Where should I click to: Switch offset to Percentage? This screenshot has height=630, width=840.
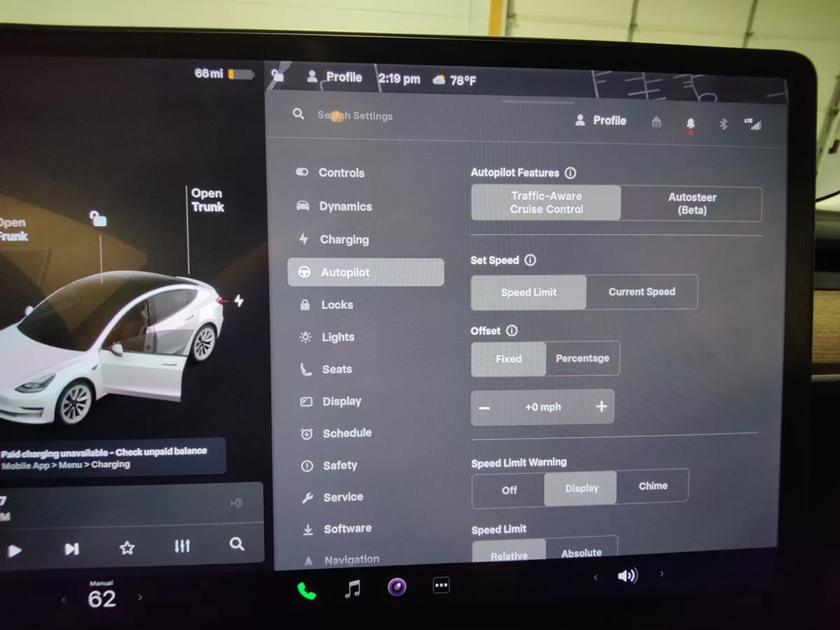582,358
